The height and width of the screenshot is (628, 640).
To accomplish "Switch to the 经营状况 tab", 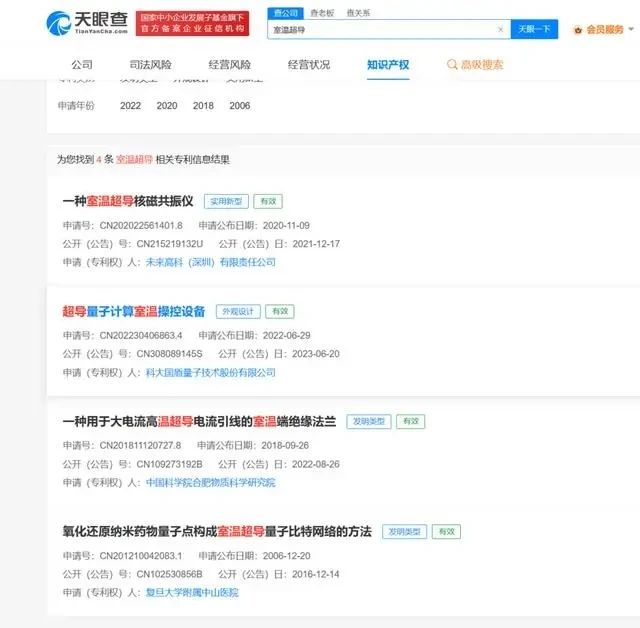I will (309, 64).
